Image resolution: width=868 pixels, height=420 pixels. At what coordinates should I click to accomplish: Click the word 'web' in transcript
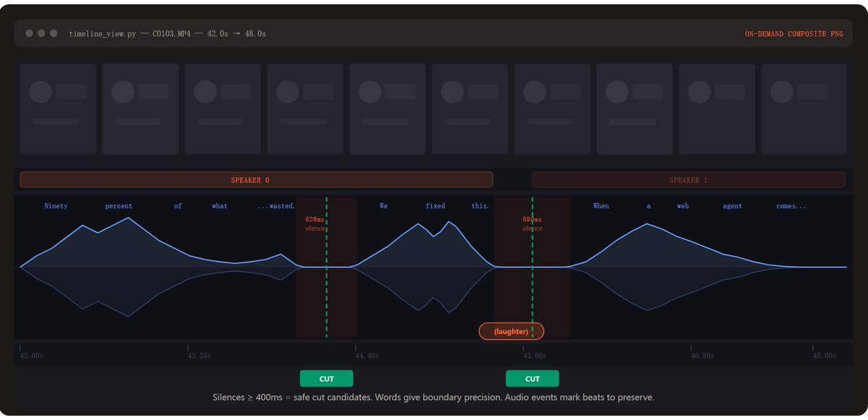683,206
